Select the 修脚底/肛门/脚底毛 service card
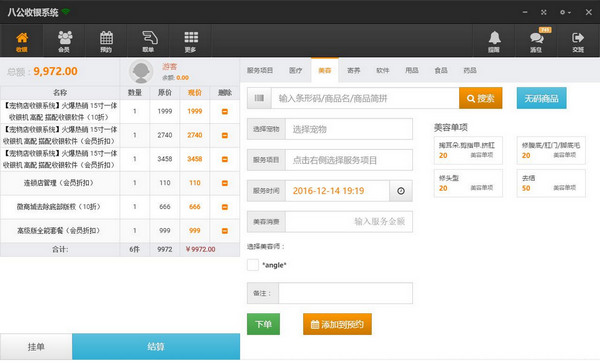Screen dimensions: 600x363 pyautogui.click(x=551, y=150)
